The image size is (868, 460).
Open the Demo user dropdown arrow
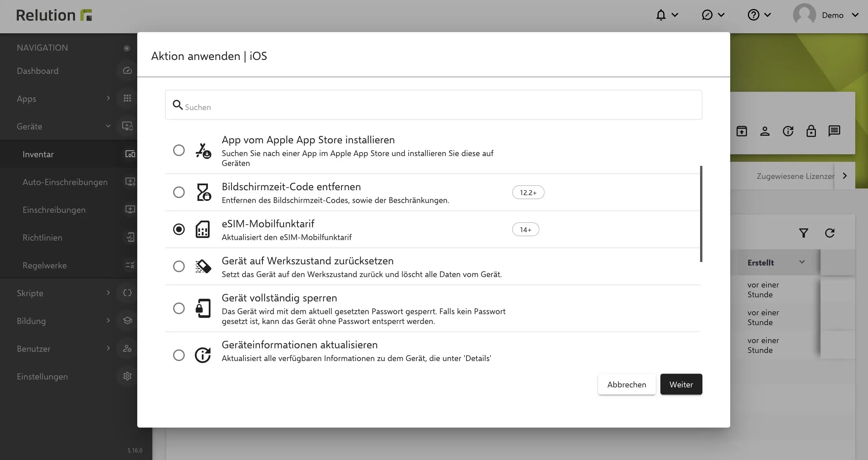pyautogui.click(x=855, y=15)
